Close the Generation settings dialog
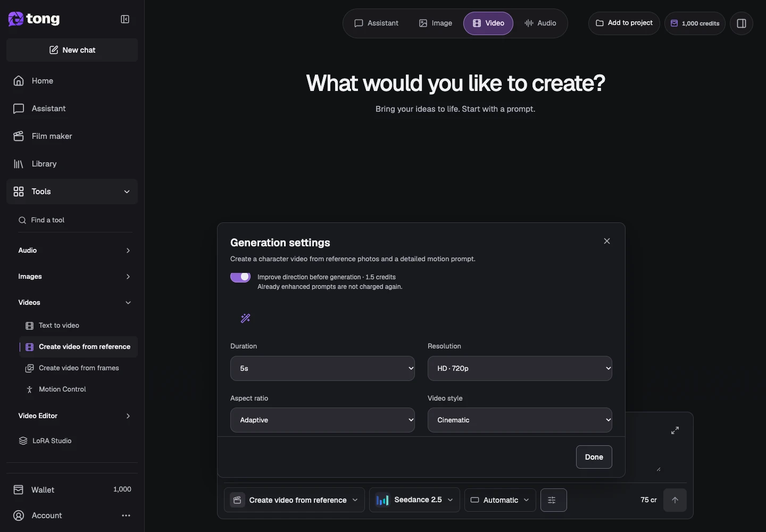The height and width of the screenshot is (532, 766). [607, 241]
